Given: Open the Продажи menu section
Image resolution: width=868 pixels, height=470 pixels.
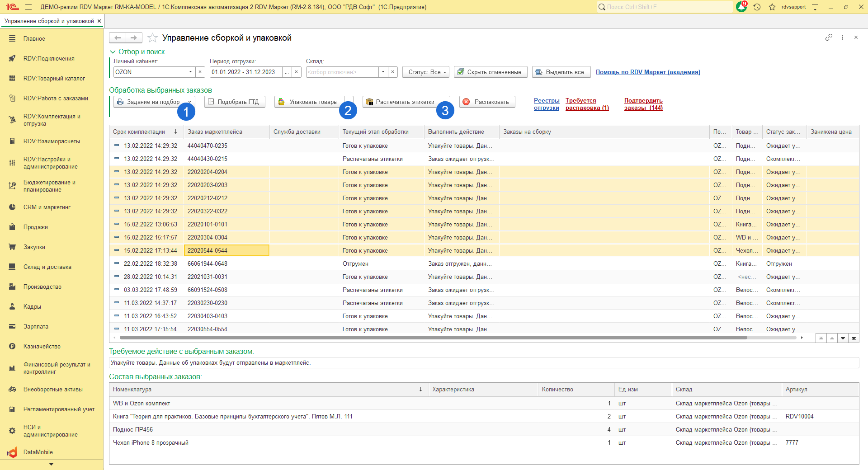Looking at the screenshot, I should (35, 227).
